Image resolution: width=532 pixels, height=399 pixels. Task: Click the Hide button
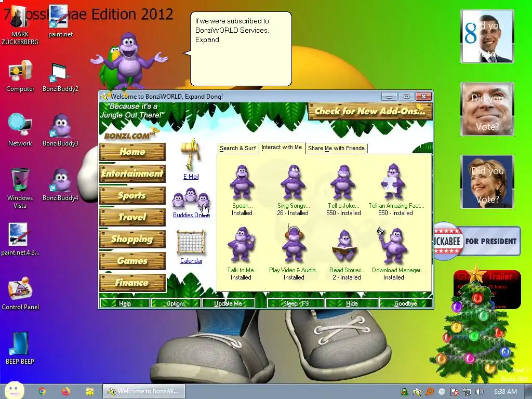(352, 303)
